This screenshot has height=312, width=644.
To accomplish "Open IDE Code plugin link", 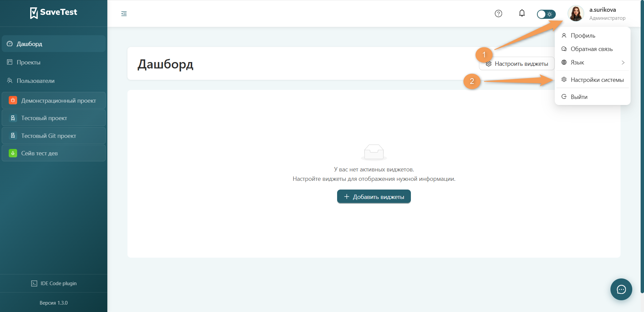I will 54,283.
